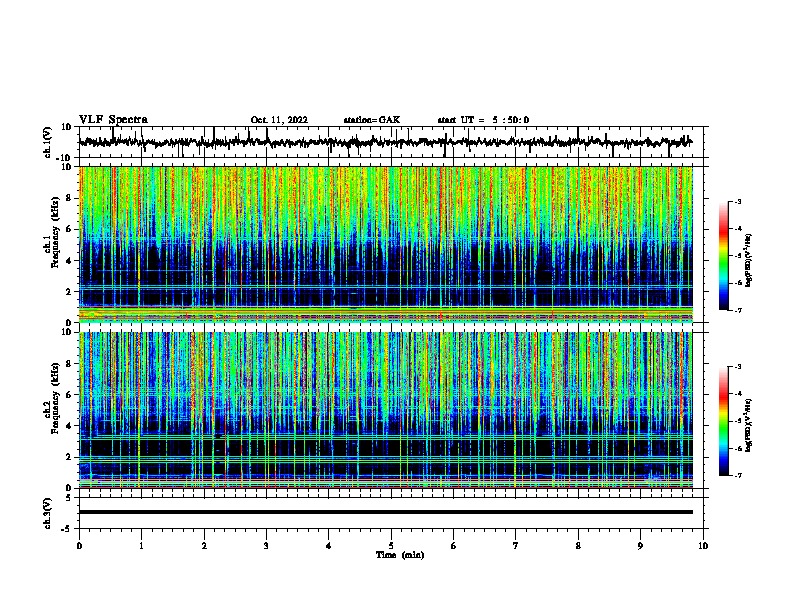This screenshot has width=792, height=612.
Task: Click the "8" kHz tick of ch.1 spectrogram
Action: pyautogui.click(x=69, y=198)
